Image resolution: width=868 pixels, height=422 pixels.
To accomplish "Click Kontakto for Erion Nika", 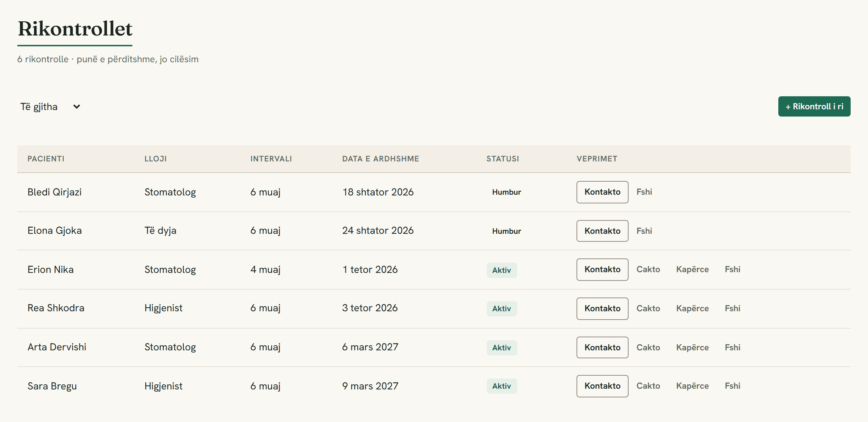I will [x=602, y=270].
